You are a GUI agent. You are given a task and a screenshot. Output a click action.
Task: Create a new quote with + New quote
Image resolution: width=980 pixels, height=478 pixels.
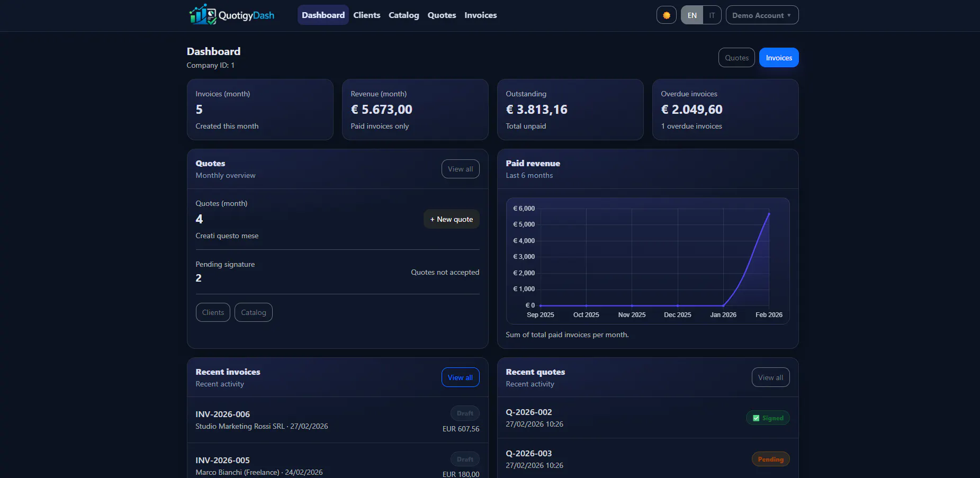pos(452,219)
